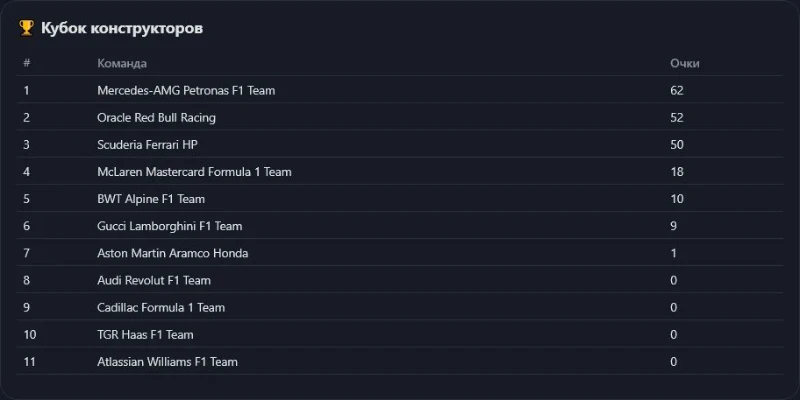
Task: Open Scuderia Ferrari HP entry
Action: click(147, 145)
